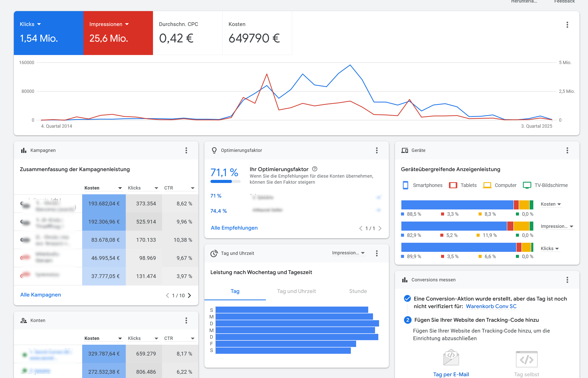Screen dimensions: 588x378
Task: Click the 193.682,04 € campaign cost cell
Action: click(x=104, y=204)
